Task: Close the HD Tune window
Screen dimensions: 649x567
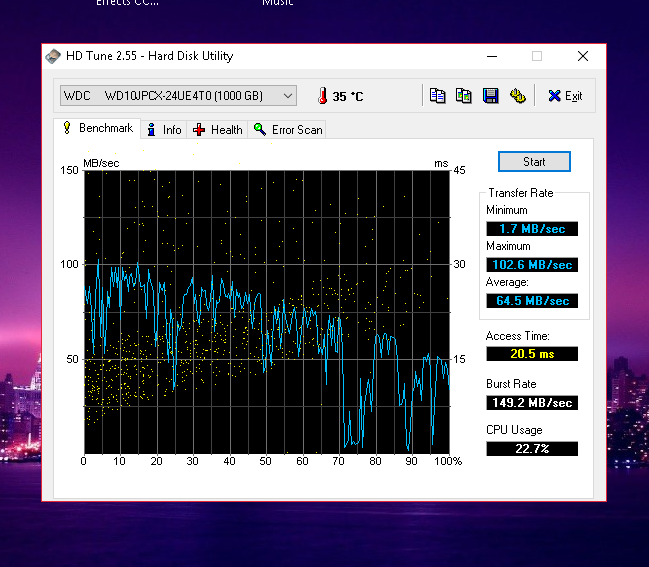Action: point(582,56)
